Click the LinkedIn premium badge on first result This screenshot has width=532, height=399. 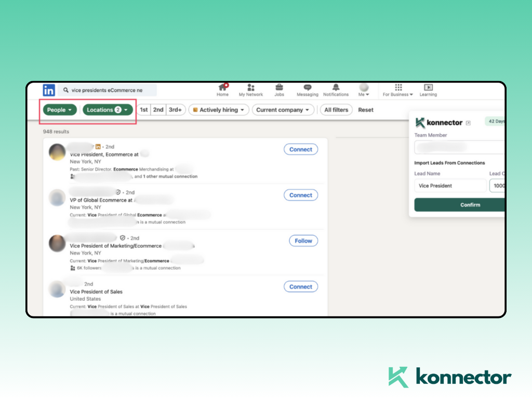[98, 147]
